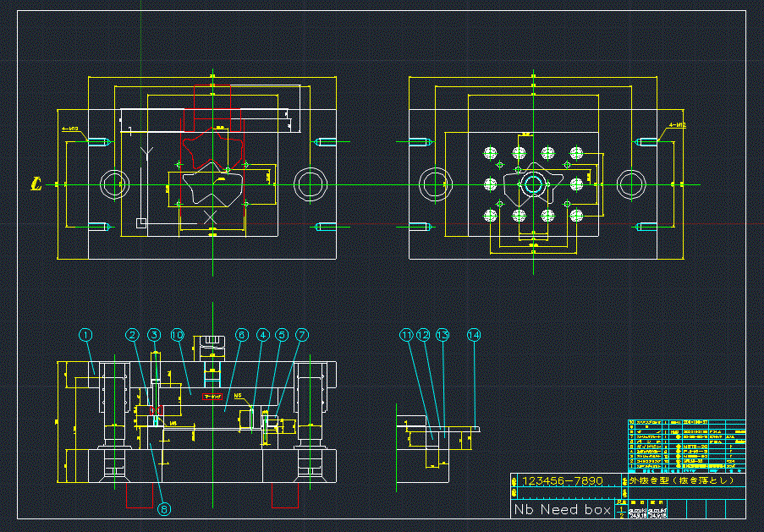Select the white star-shaped die opening
This screenshot has width=764, height=532.
[212, 184]
